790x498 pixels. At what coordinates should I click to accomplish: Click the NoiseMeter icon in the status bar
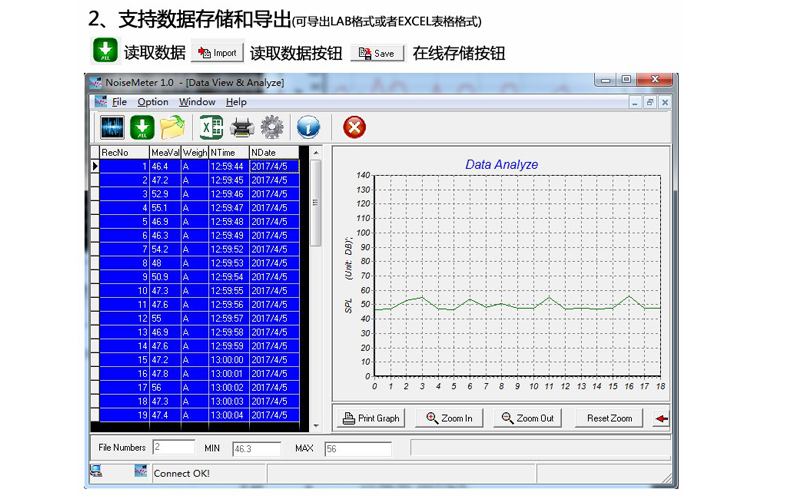[x=141, y=471]
